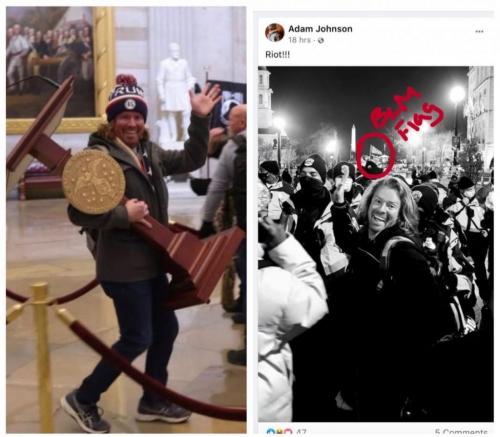Open Adam Johnson's profile name link

[320, 29]
